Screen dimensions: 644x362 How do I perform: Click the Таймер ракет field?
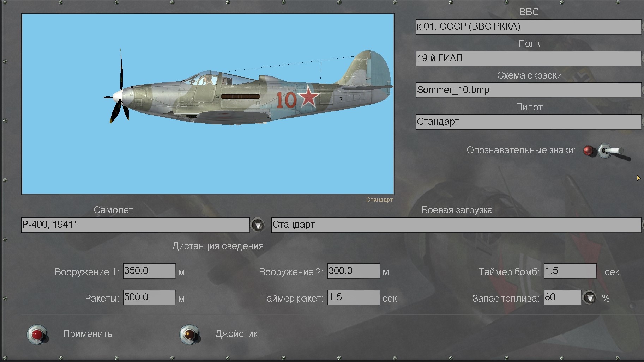354,297
